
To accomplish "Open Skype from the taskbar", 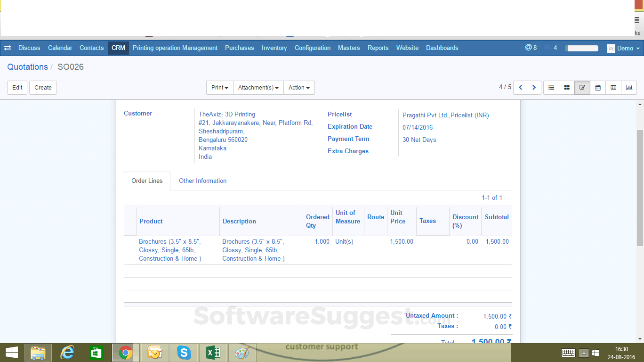I will coord(184,352).
